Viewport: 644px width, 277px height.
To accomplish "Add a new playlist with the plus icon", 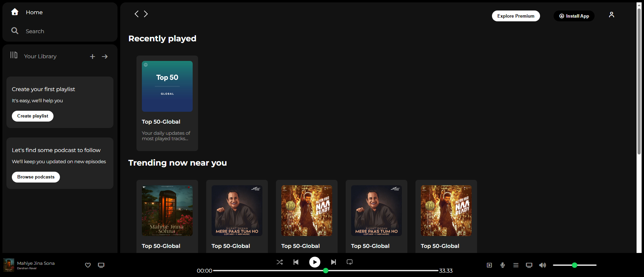I will (x=92, y=57).
